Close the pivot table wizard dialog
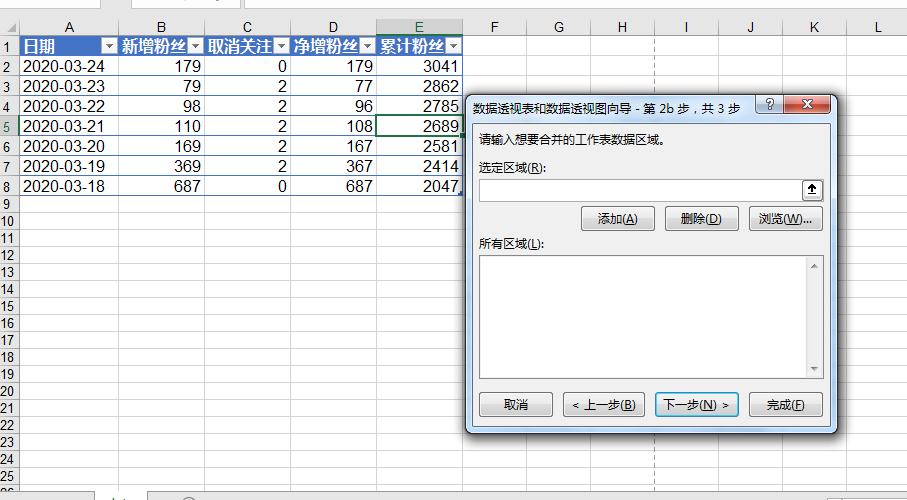Image resolution: width=907 pixels, height=500 pixels. pos(808,104)
